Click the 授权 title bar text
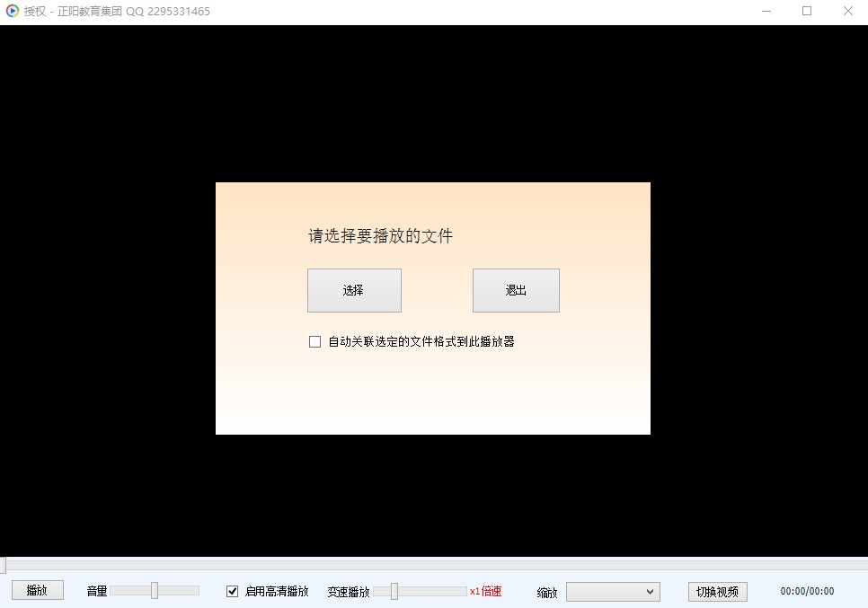This screenshot has width=868, height=608. tap(34, 11)
